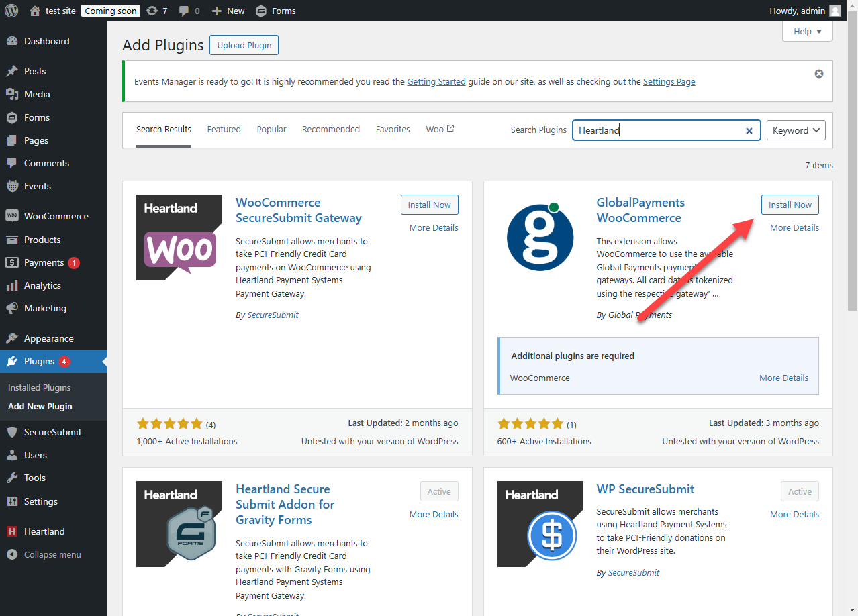Expand the Help panel
The width and height of the screenshot is (858, 616).
(x=807, y=32)
